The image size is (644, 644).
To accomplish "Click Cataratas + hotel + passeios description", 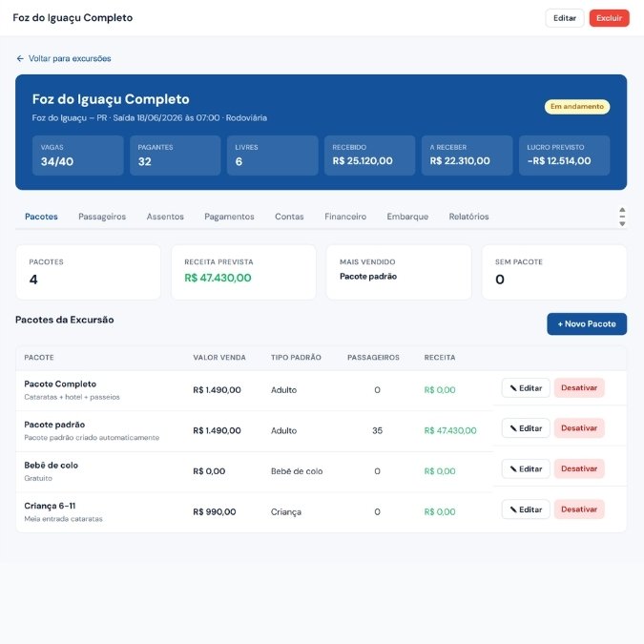I will tap(72, 397).
